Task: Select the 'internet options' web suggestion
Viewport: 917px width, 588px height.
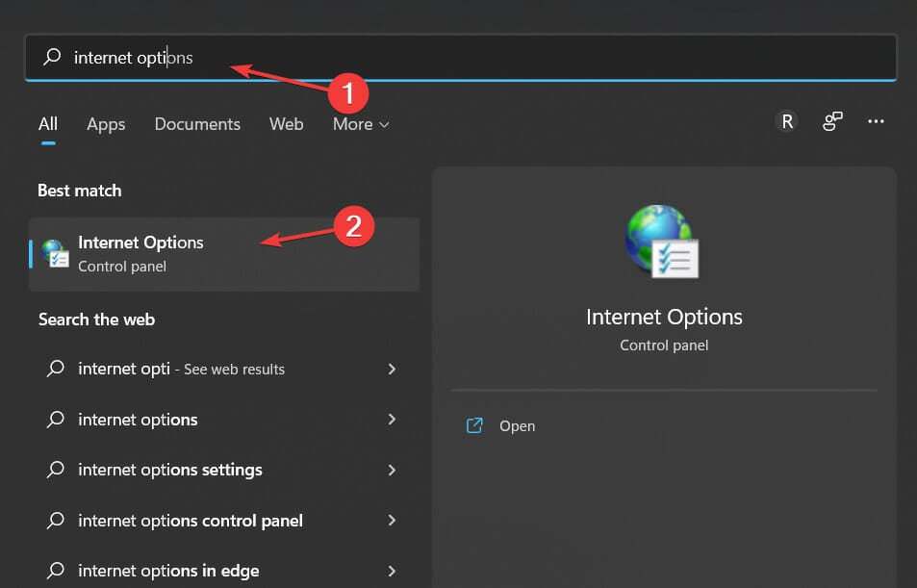Action: point(224,419)
